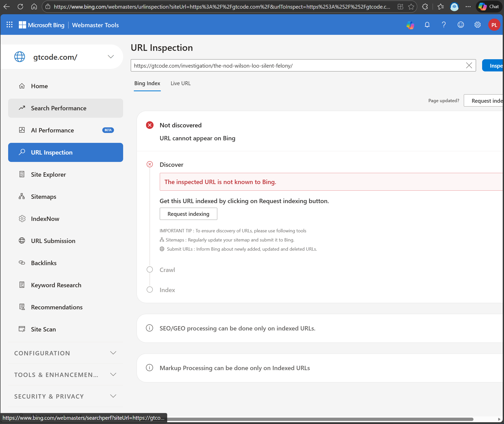Select Site Explorer in the sidebar
The image size is (504, 424).
coord(48,174)
